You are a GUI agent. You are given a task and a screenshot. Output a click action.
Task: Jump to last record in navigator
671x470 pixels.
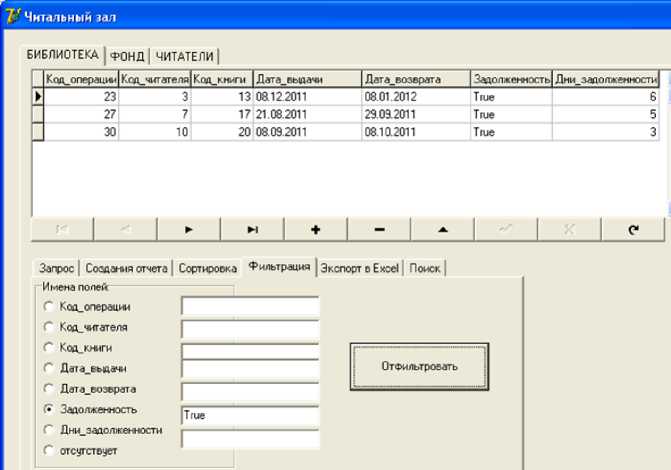(252, 229)
